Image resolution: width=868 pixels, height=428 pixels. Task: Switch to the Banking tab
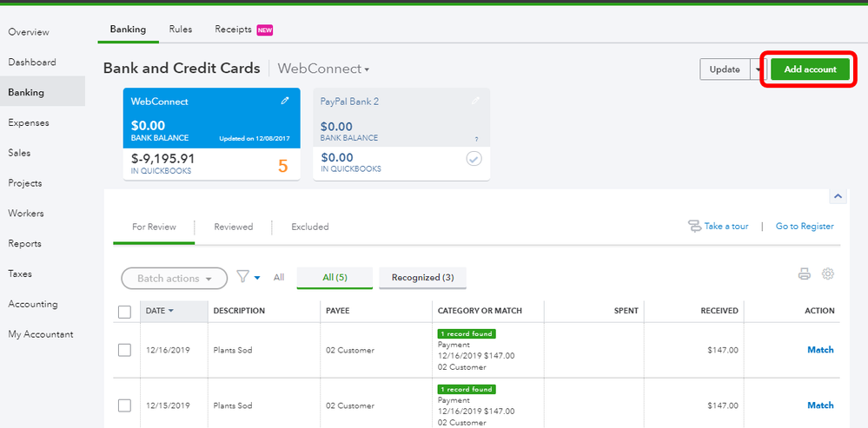pos(128,30)
